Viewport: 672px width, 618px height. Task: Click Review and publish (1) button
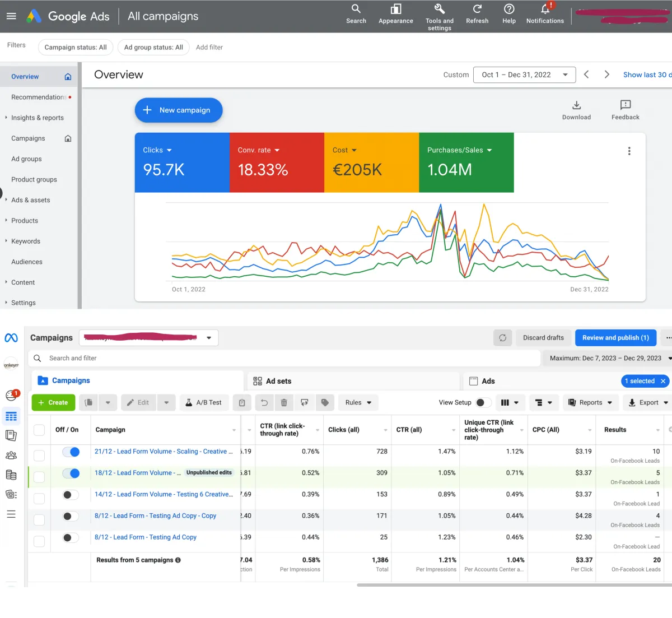pyautogui.click(x=615, y=338)
